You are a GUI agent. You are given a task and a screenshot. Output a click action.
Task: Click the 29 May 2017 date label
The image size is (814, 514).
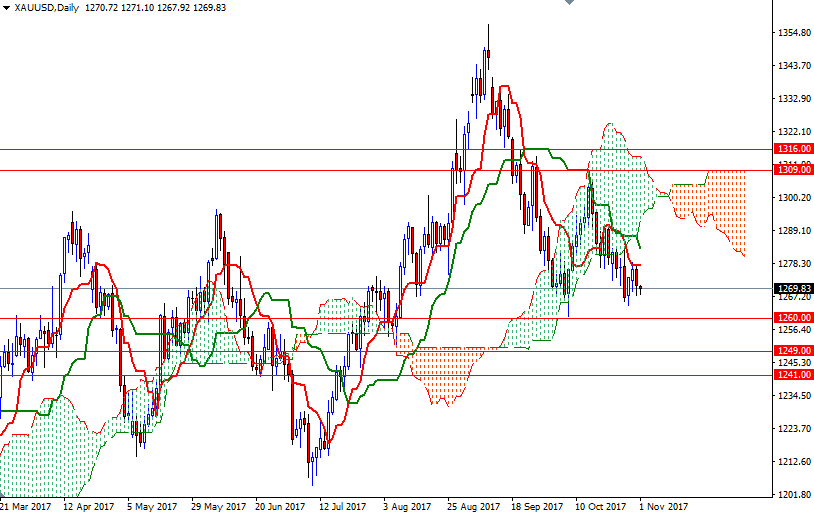216,506
